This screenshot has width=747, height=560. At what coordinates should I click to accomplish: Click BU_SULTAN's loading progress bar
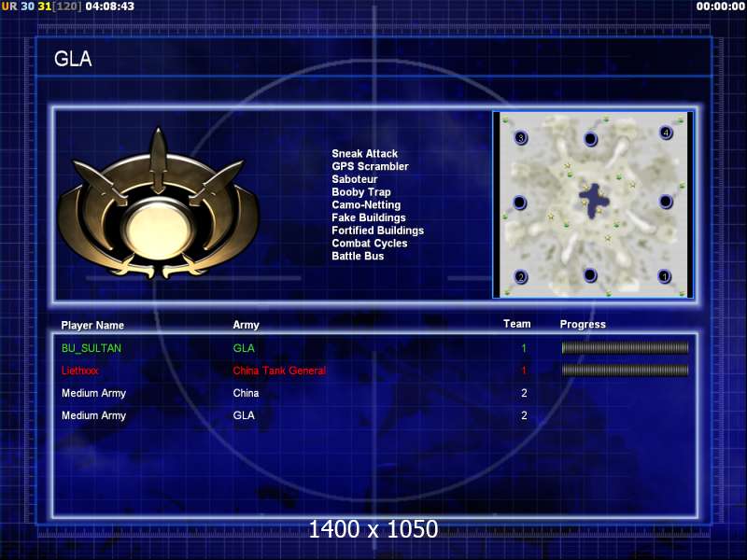click(x=625, y=348)
